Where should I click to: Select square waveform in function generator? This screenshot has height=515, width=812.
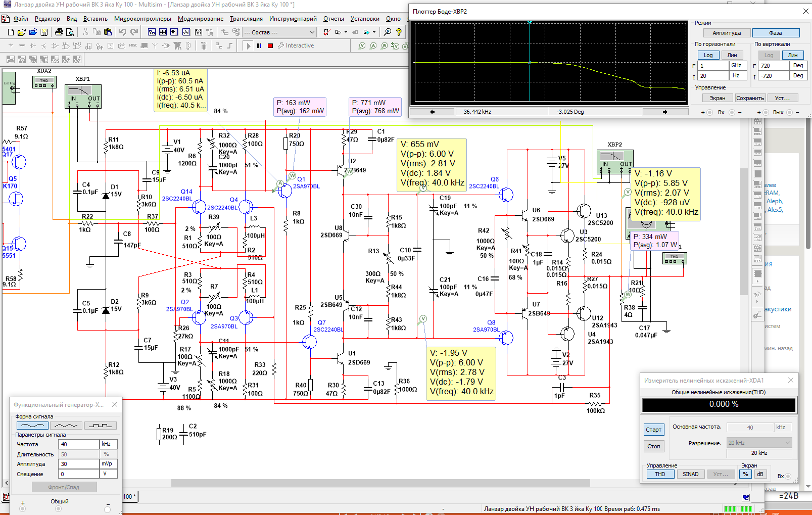[101, 426]
